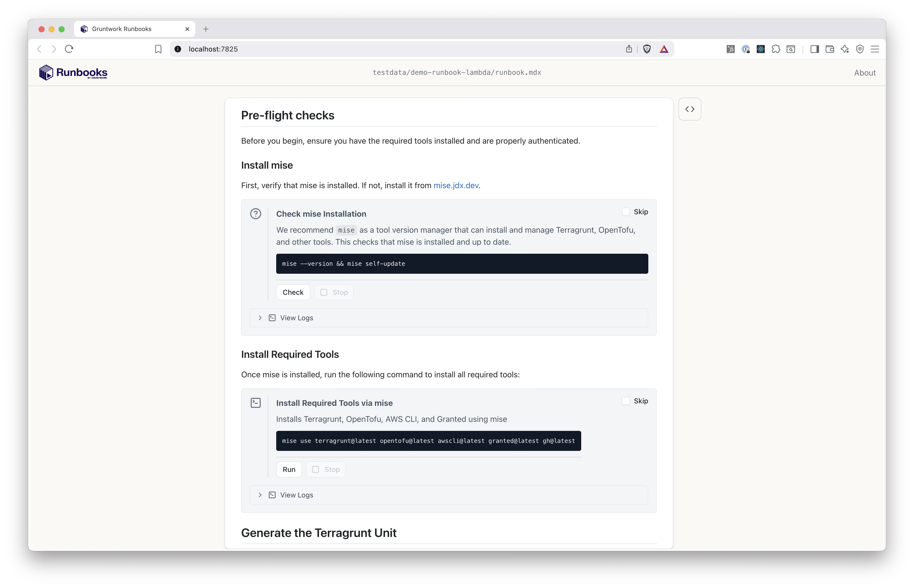Reload the page
The image size is (914, 588).
click(x=69, y=49)
